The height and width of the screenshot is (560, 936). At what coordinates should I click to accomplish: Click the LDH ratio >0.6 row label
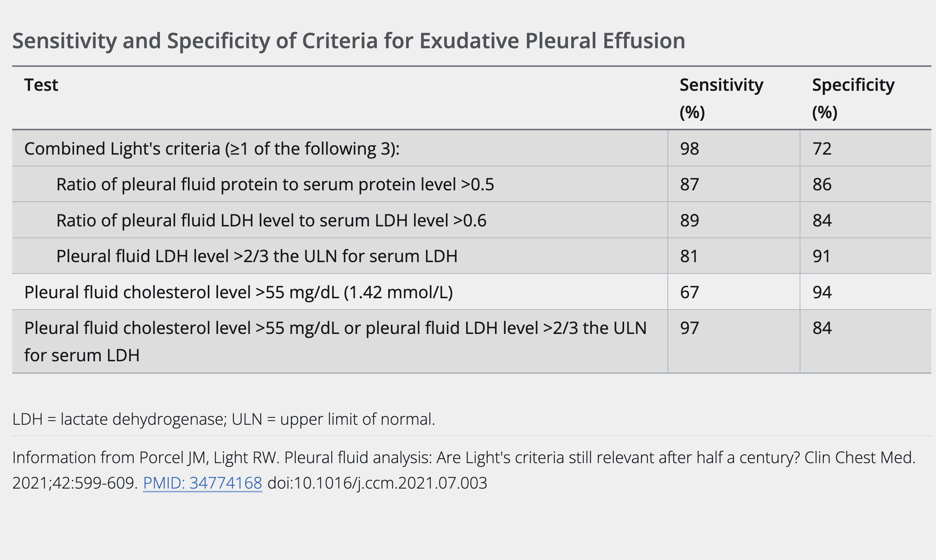271,220
